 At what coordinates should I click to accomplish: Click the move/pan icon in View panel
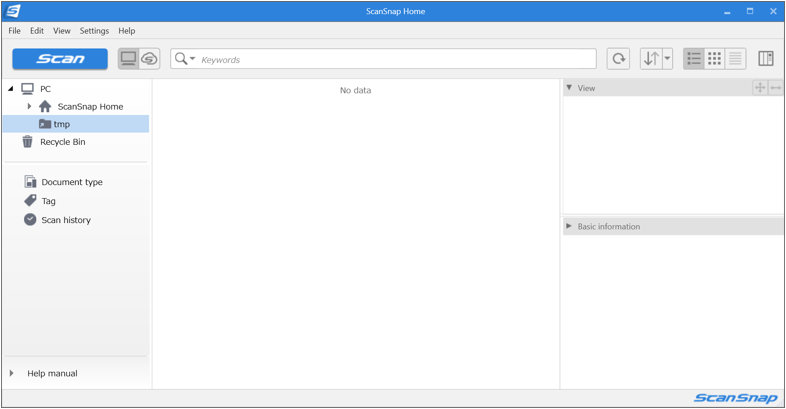coord(760,88)
